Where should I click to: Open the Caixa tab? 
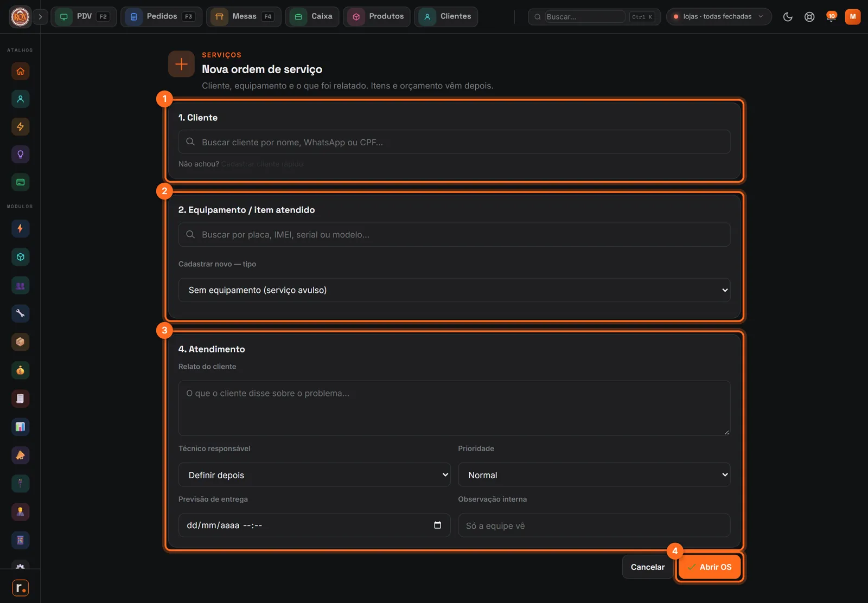pyautogui.click(x=312, y=17)
